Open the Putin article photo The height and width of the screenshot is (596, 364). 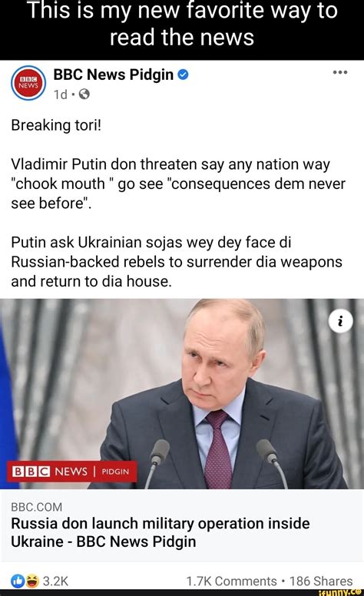pos(182,394)
